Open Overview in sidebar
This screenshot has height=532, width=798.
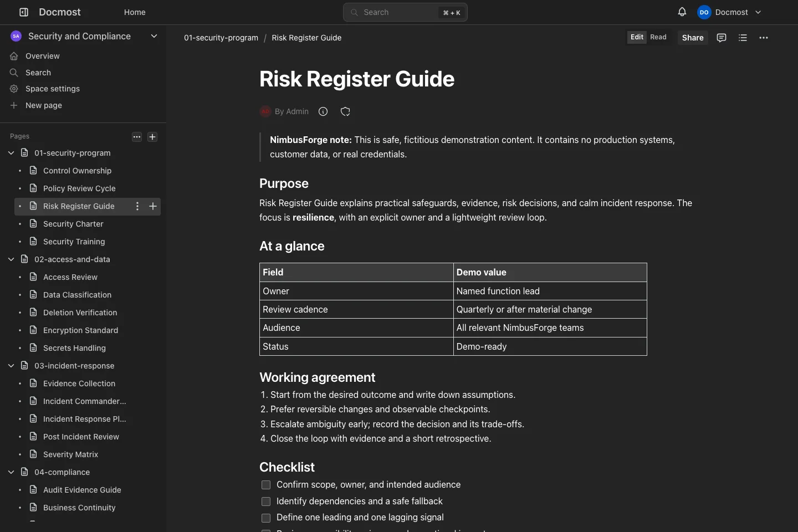point(43,56)
